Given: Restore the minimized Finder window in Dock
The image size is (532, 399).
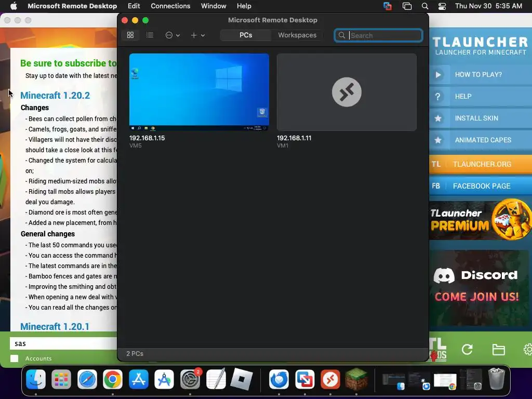Looking at the screenshot, I should tap(393, 381).
